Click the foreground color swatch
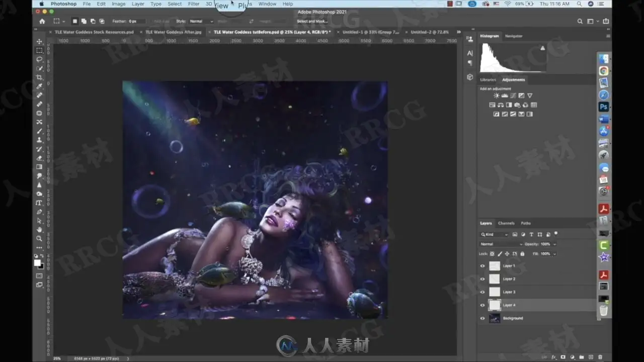This screenshot has height=362, width=644. tap(37, 262)
